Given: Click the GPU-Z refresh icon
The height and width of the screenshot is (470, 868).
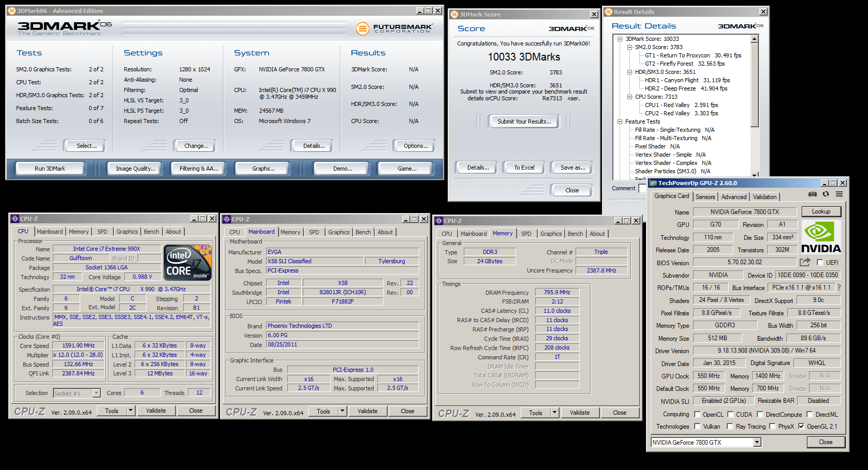Looking at the screenshot, I should point(826,194).
